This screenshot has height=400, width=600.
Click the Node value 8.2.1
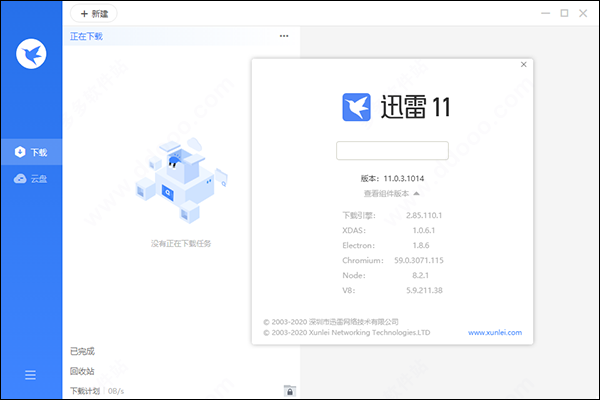(421, 275)
